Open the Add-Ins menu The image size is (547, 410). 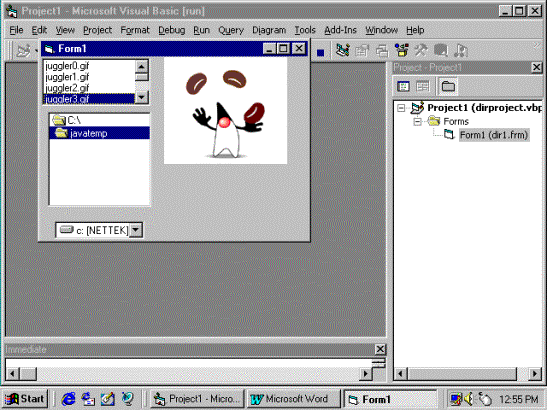(340, 30)
